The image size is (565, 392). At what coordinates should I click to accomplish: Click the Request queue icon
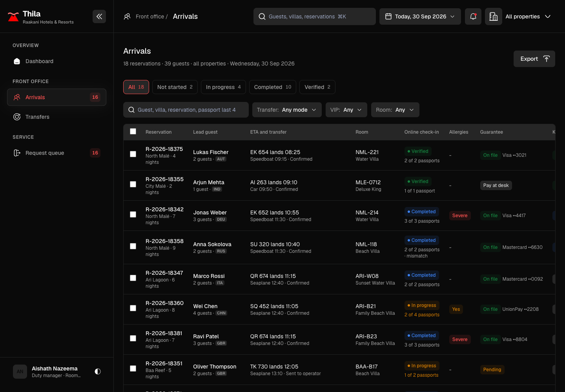(17, 153)
